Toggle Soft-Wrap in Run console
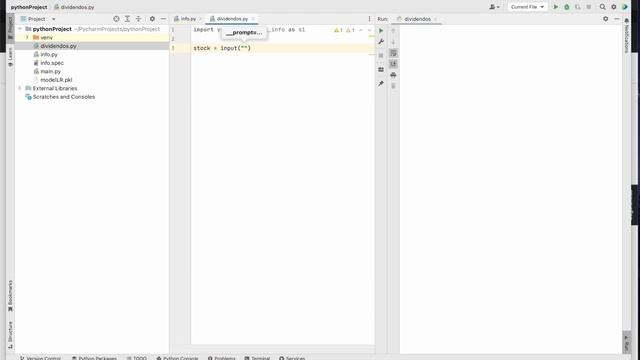The height and width of the screenshot is (360, 640). [393, 53]
